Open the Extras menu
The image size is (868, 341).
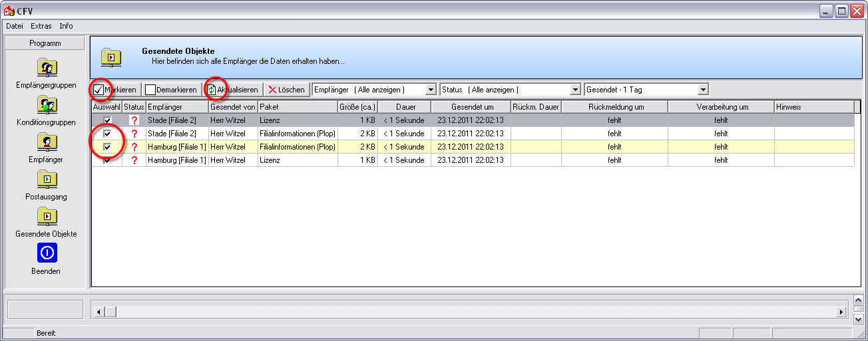[41, 26]
